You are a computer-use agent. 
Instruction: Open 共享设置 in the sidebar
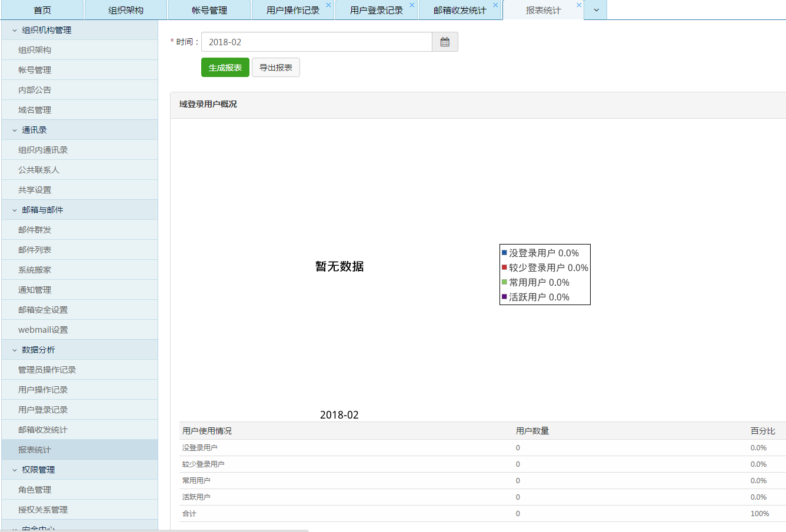tap(79, 190)
